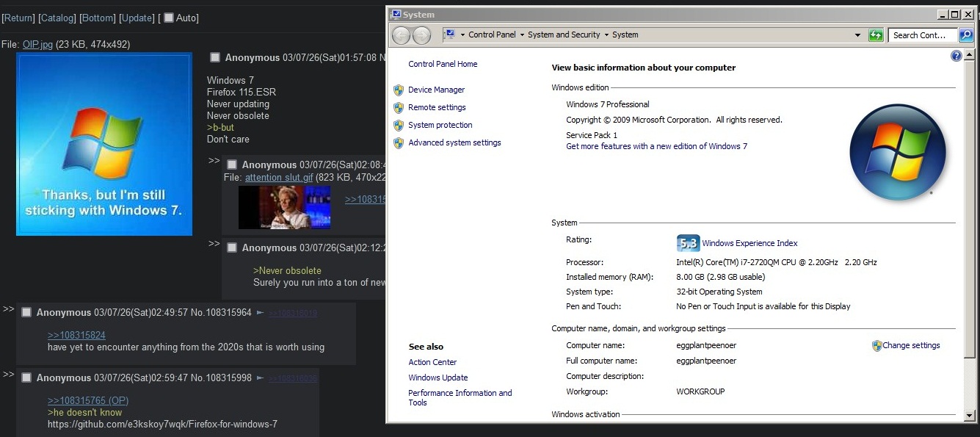This screenshot has width=980, height=437.
Task: Click the shield icon beside Device Manager
Action: [x=399, y=90]
